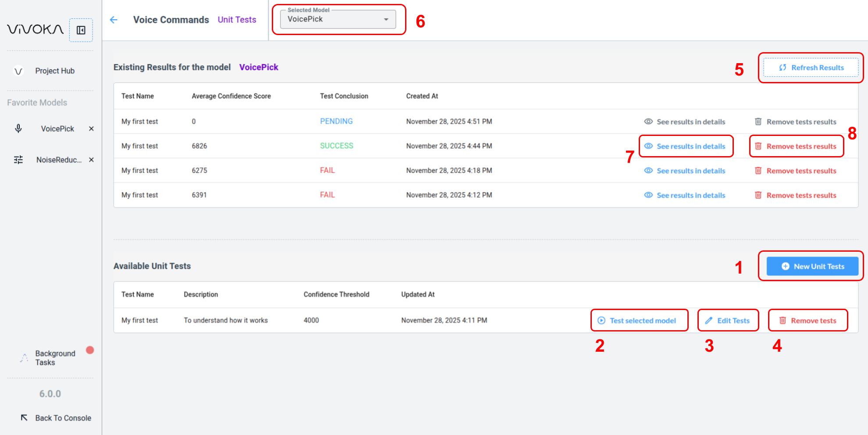Open the Selected Model dropdown

coord(338,19)
